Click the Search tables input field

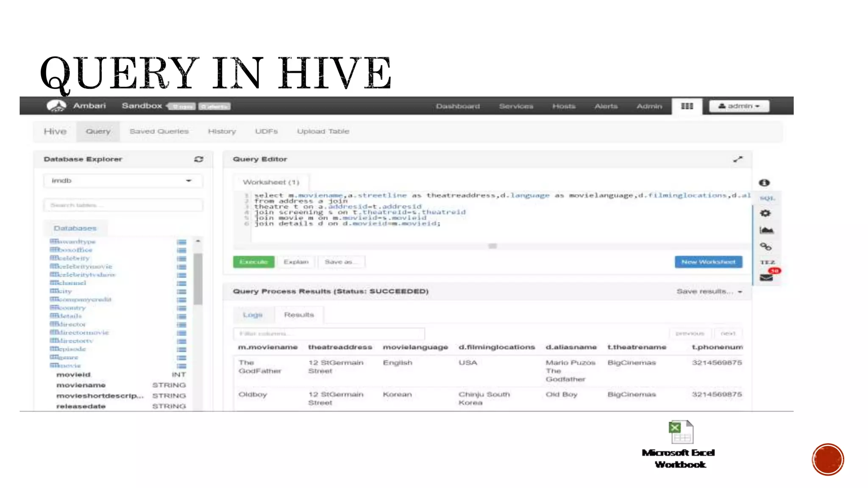(122, 205)
